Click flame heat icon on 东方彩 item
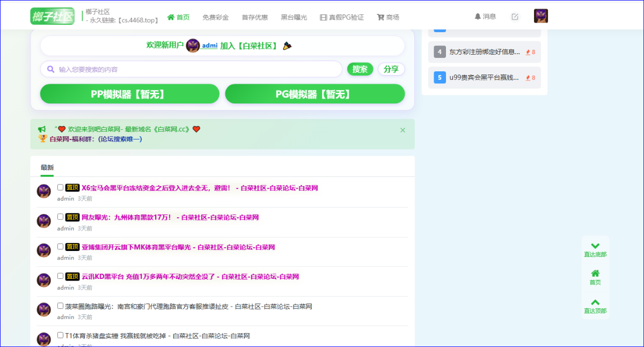Screen dimensions: 644x347 click(528, 52)
